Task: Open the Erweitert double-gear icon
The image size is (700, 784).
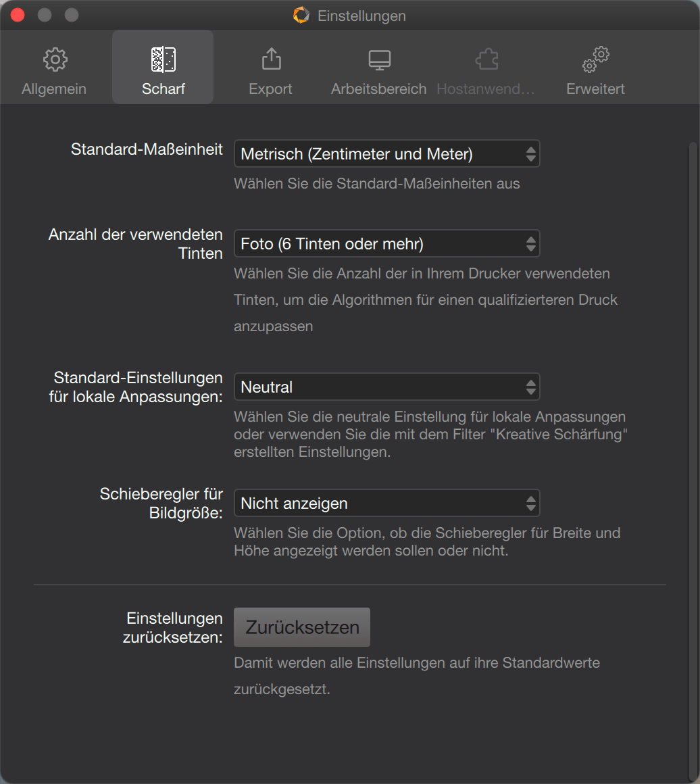Action: click(595, 59)
